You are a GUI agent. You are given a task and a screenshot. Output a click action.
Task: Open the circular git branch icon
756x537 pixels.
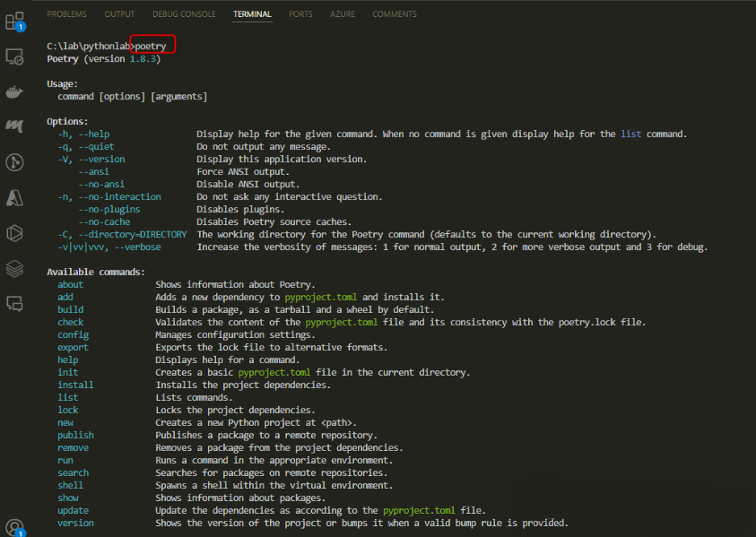tap(14, 161)
